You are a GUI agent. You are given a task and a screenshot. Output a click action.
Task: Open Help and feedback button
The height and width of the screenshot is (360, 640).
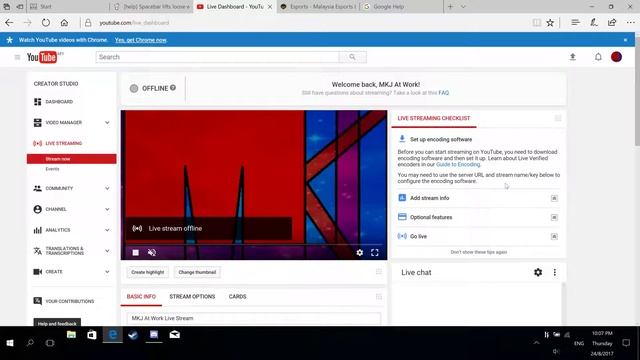(x=57, y=323)
